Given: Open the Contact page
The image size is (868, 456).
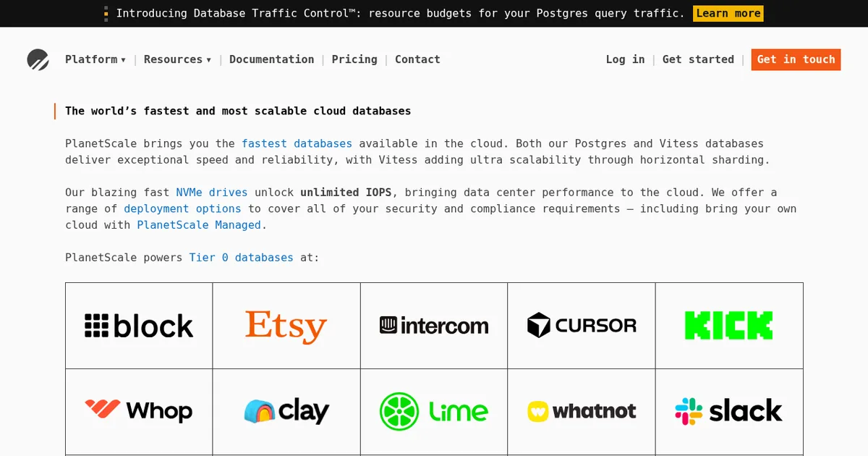Looking at the screenshot, I should pos(417,59).
